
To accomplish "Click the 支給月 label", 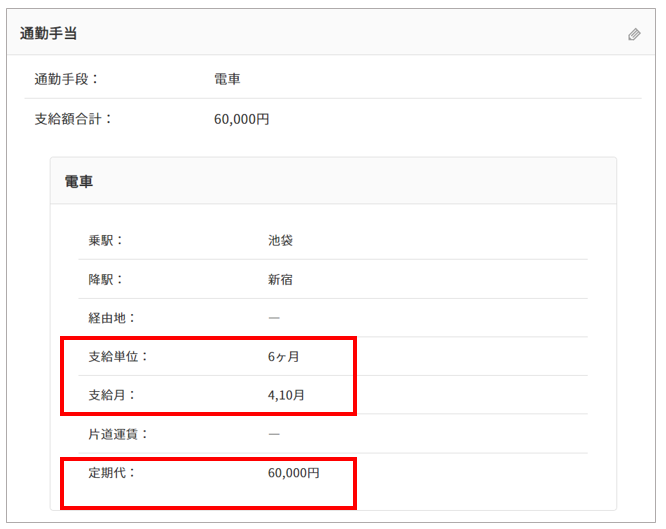I will point(112,395).
